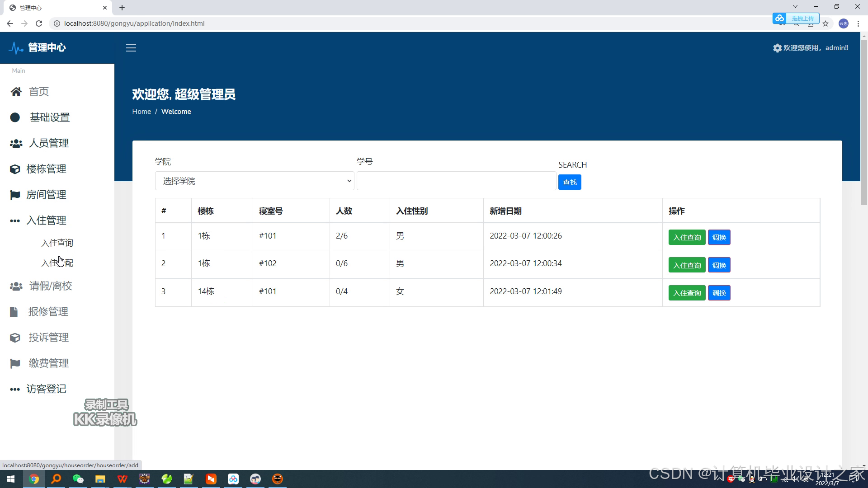The height and width of the screenshot is (488, 868).
Task: Click the circle icon beside 基础设置
Action: 15,117
